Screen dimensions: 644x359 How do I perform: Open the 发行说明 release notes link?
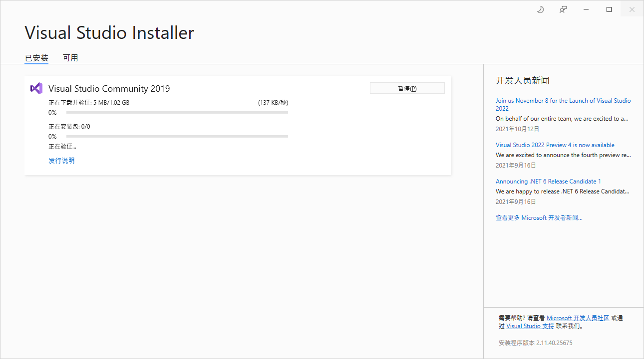click(x=61, y=161)
